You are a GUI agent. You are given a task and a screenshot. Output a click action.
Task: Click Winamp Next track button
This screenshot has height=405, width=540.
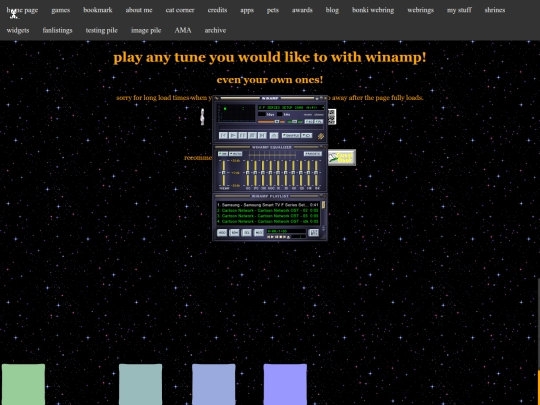coord(262,135)
